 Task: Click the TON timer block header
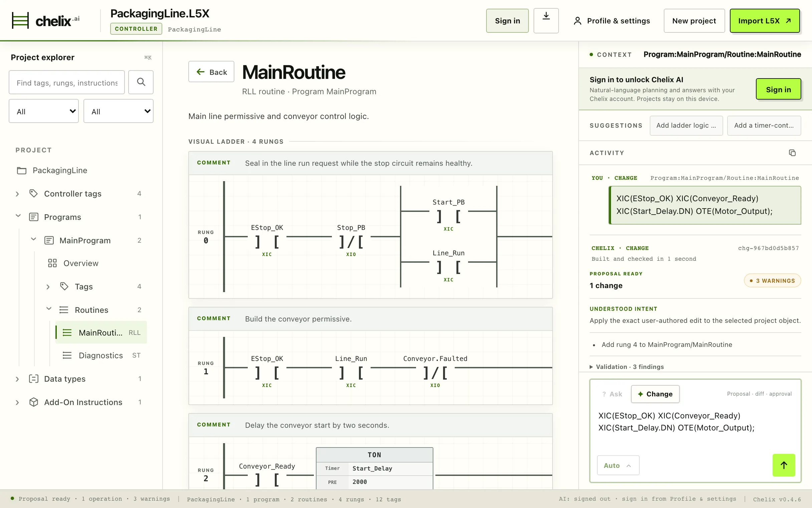[375, 455]
